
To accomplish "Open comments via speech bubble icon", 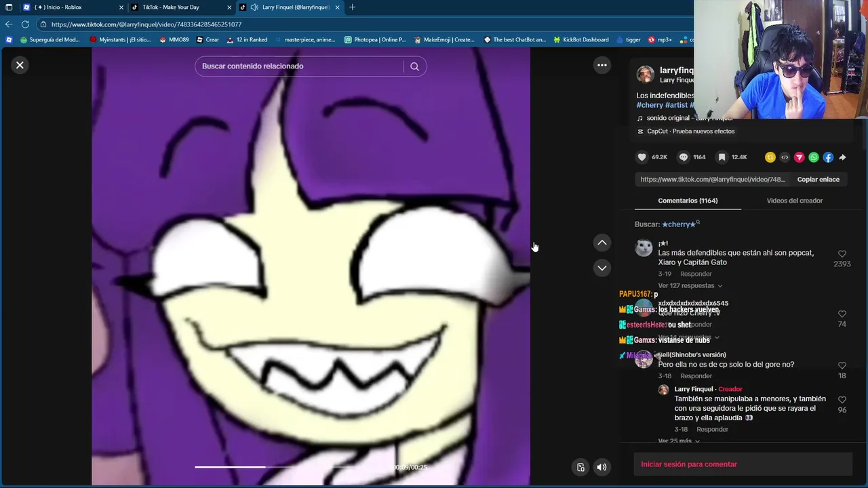I will [x=684, y=157].
